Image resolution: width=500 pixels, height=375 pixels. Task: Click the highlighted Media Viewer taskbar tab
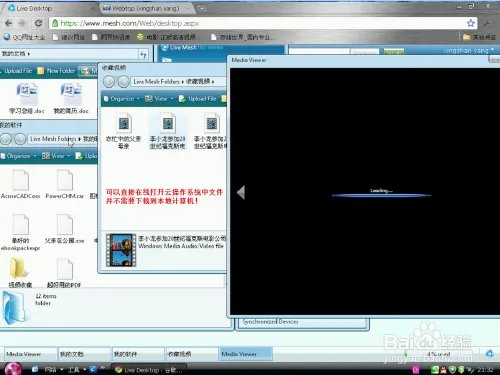[246, 354]
